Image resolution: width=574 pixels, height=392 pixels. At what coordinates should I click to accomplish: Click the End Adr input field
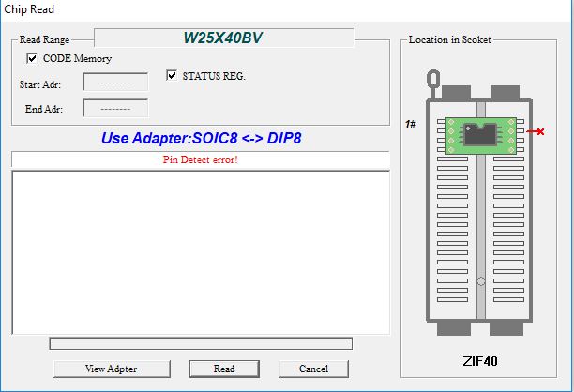coord(115,109)
